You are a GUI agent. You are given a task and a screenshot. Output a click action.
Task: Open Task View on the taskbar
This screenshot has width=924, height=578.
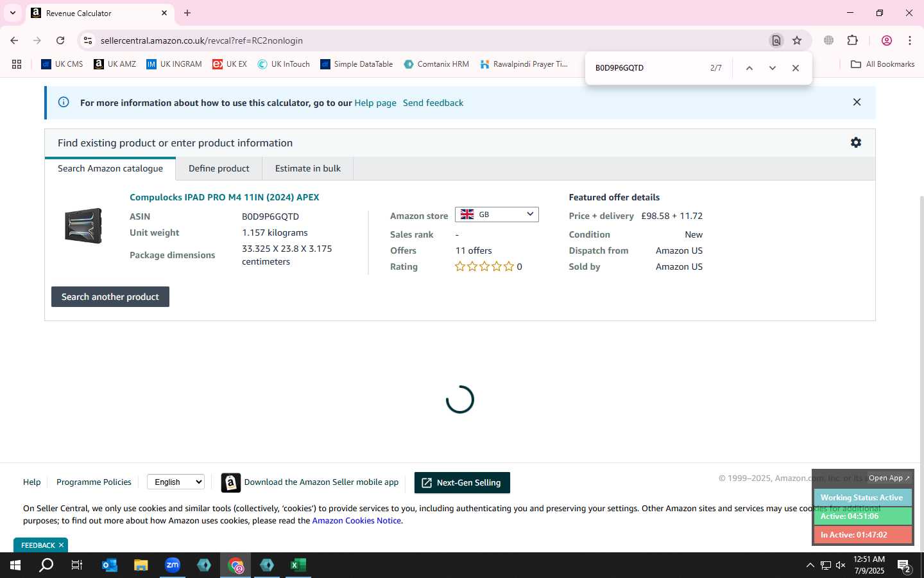[77, 565]
